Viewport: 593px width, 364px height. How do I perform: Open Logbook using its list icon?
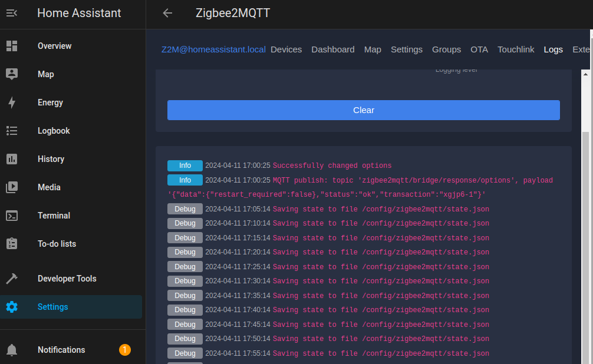(12, 130)
